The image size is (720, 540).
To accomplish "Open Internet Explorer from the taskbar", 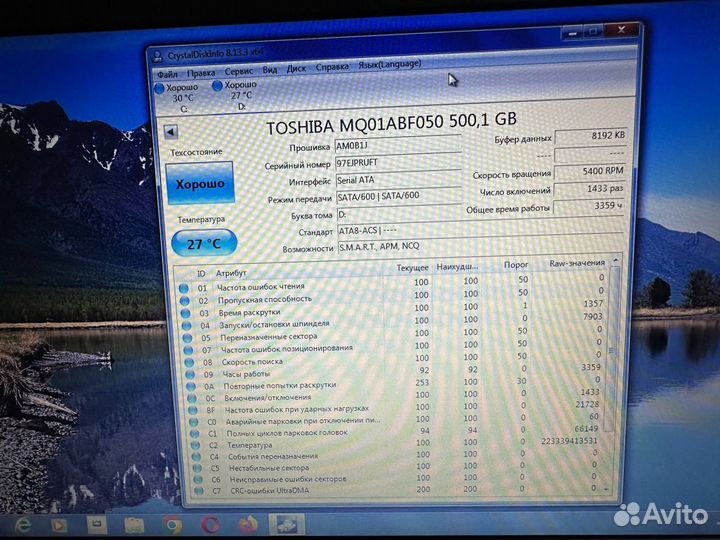I will 23,525.
